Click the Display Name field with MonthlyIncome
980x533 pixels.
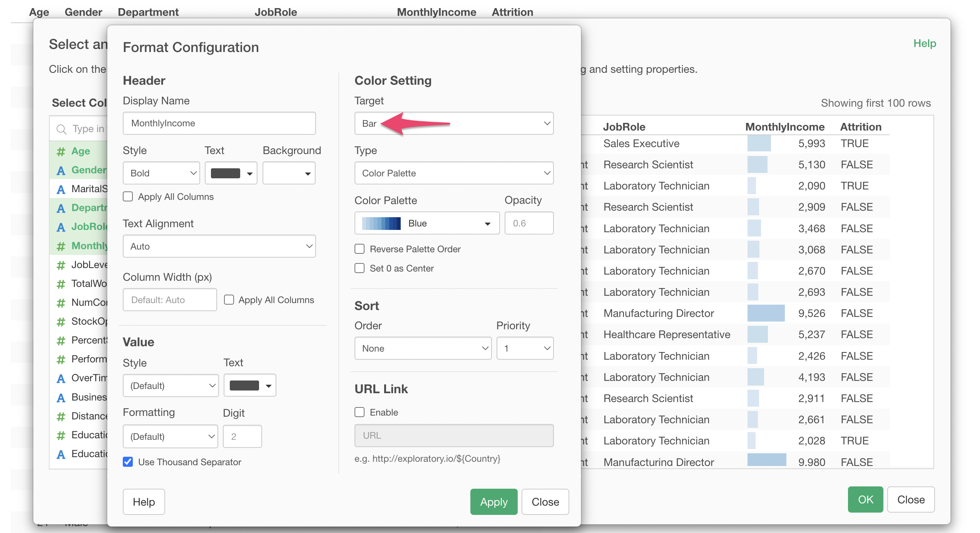[219, 123]
